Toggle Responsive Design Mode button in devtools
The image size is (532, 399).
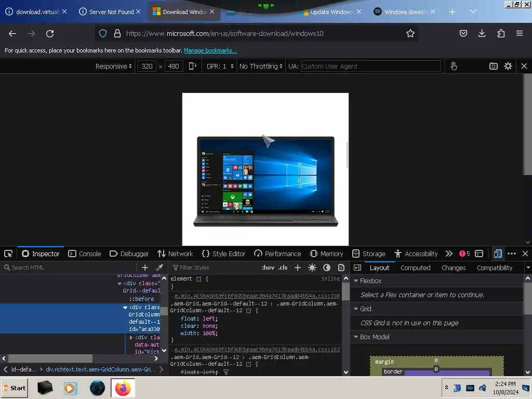tap(498, 254)
